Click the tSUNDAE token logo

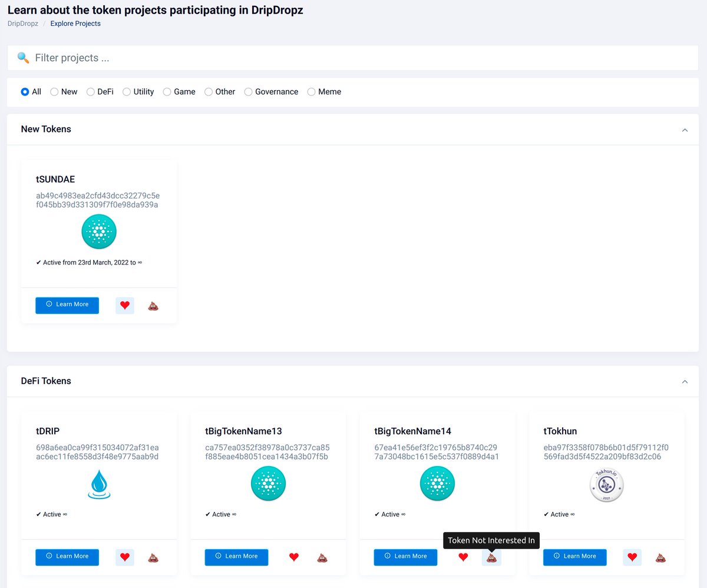click(x=99, y=232)
